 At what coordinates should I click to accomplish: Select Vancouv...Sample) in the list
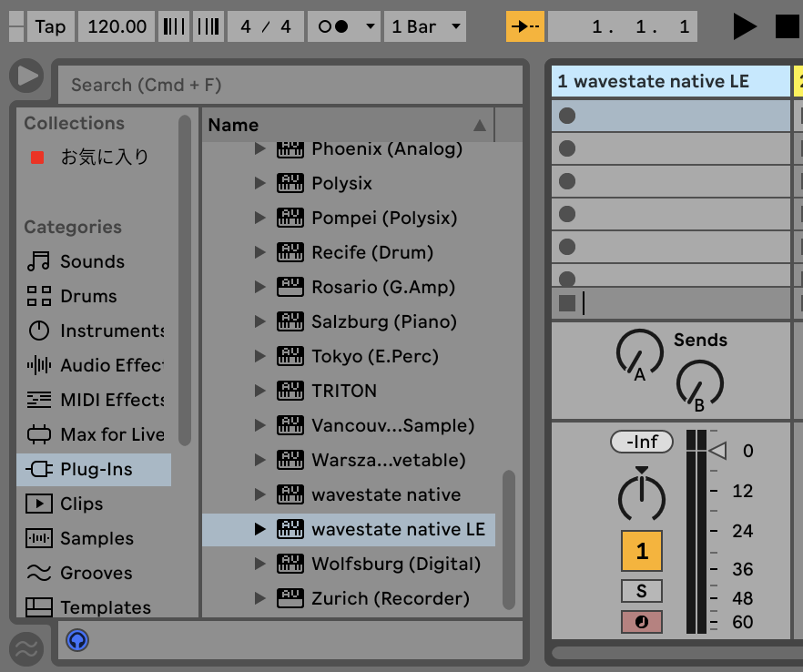(x=348, y=425)
